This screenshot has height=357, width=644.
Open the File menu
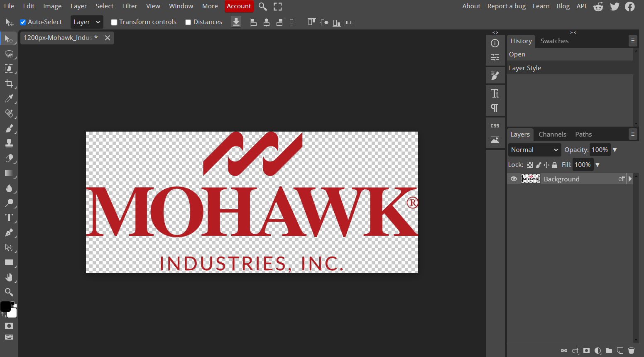9,6
